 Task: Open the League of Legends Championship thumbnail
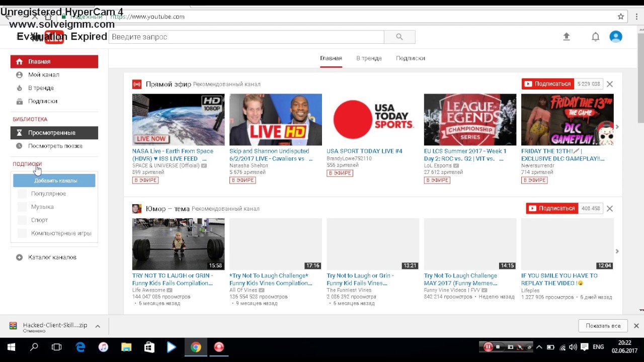470,120
